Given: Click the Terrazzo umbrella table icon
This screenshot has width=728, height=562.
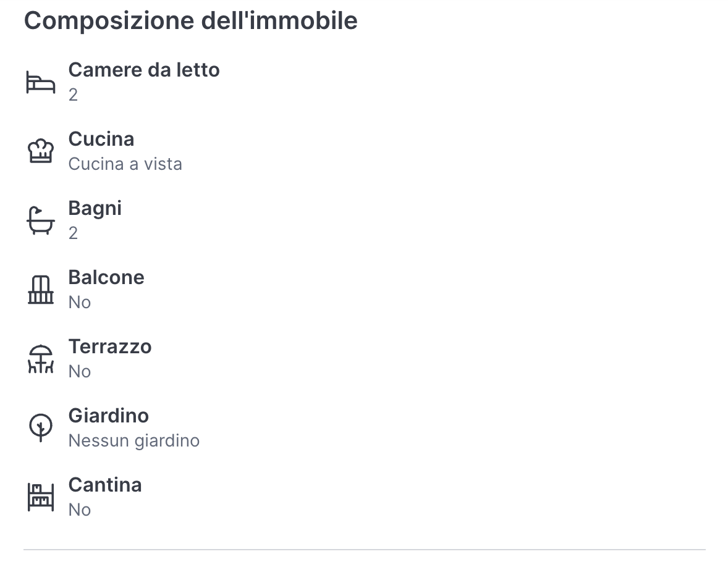Looking at the screenshot, I should click(41, 359).
